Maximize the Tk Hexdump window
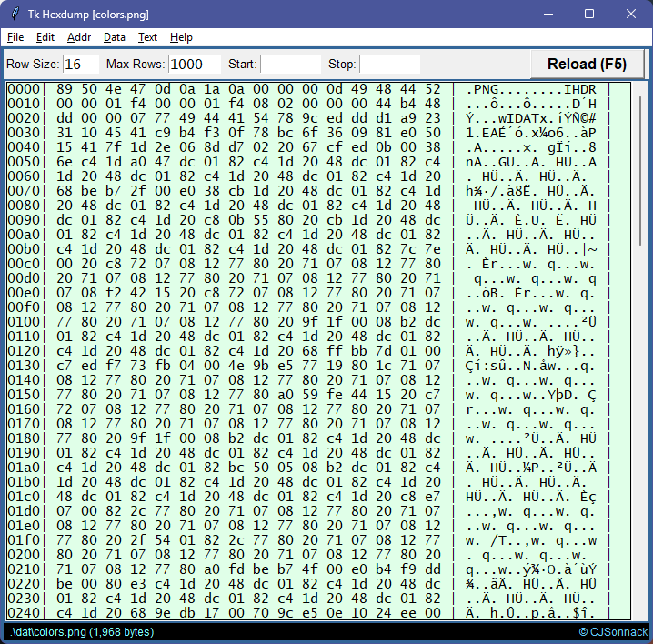653x644 pixels. coord(589,15)
